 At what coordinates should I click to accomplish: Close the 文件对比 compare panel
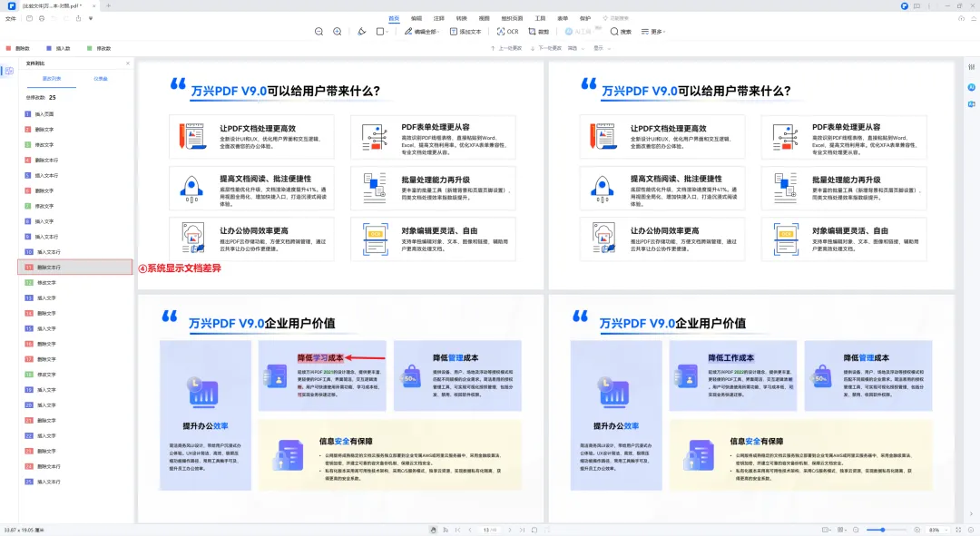[x=128, y=63]
